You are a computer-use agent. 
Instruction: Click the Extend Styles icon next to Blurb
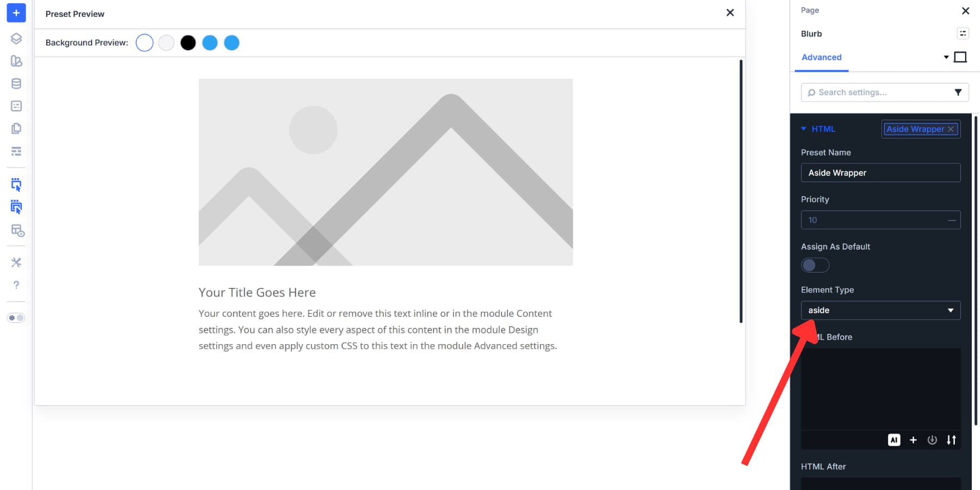point(963,33)
